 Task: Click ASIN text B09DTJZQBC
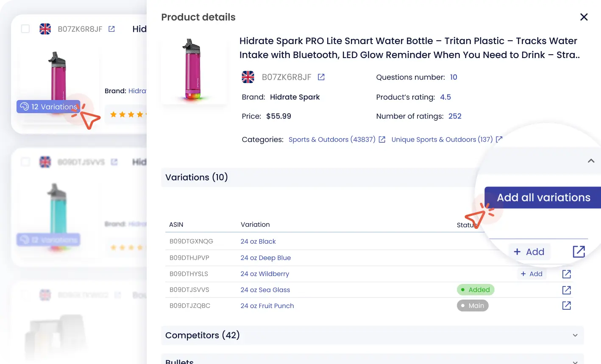click(190, 306)
